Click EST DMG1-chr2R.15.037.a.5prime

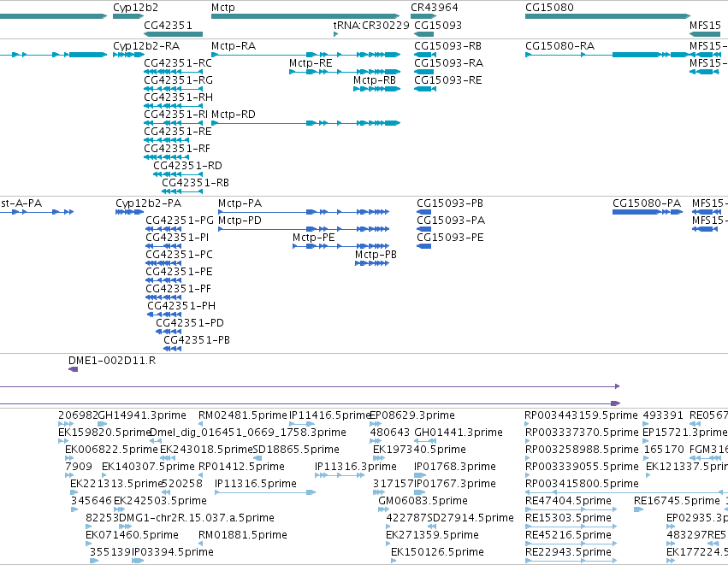tap(197, 518)
